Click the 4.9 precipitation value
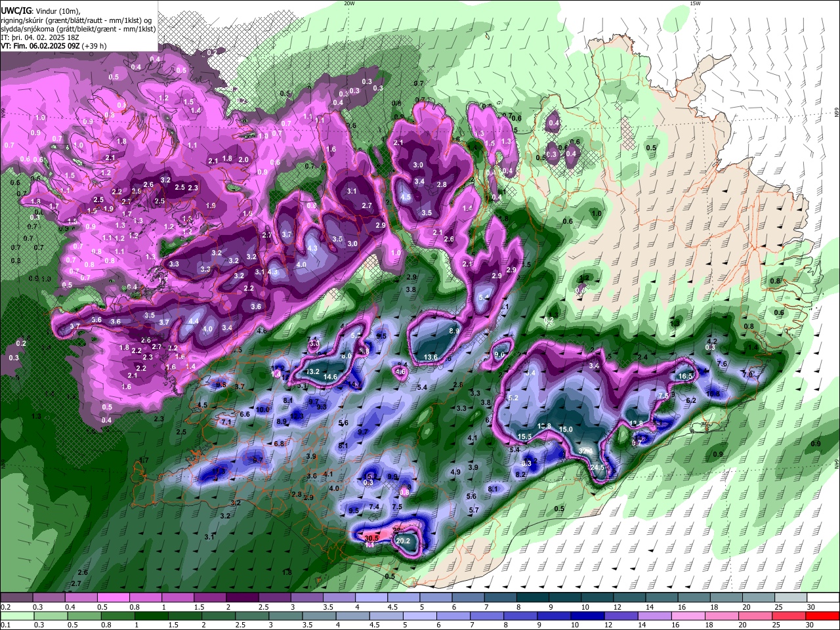 455,472
